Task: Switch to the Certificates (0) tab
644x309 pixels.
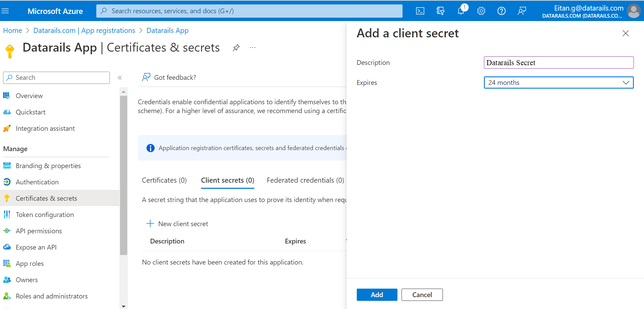Action: click(x=164, y=180)
